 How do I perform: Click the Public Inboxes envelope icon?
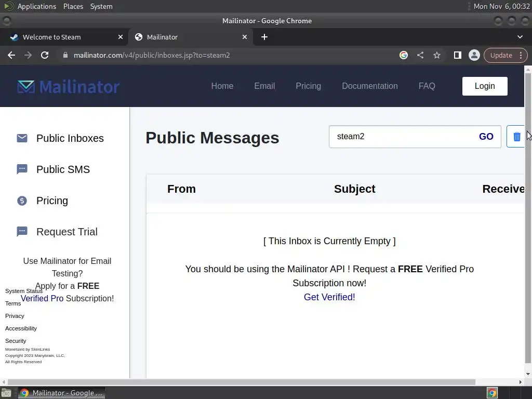[x=22, y=138]
